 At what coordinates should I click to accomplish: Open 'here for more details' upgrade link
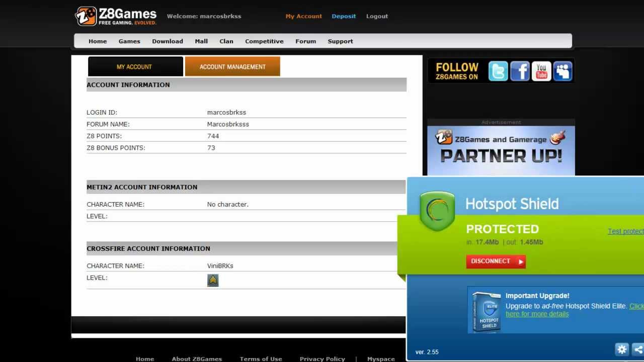pyautogui.click(x=537, y=314)
